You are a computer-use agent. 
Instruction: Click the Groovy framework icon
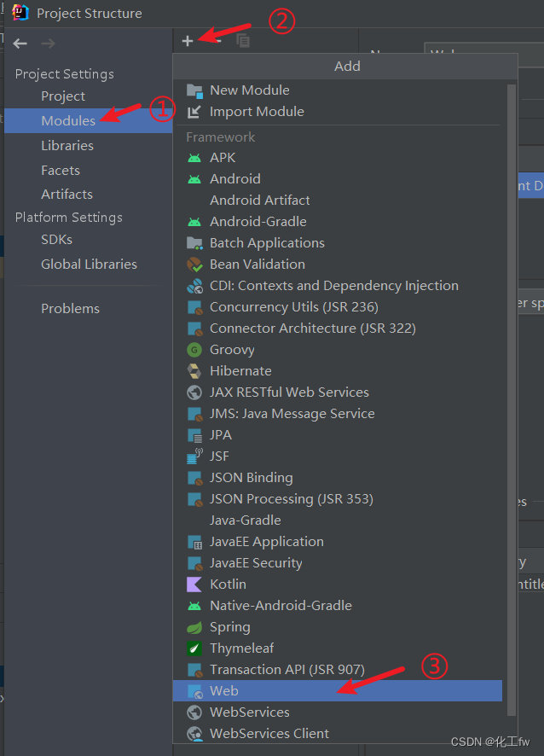[194, 349]
